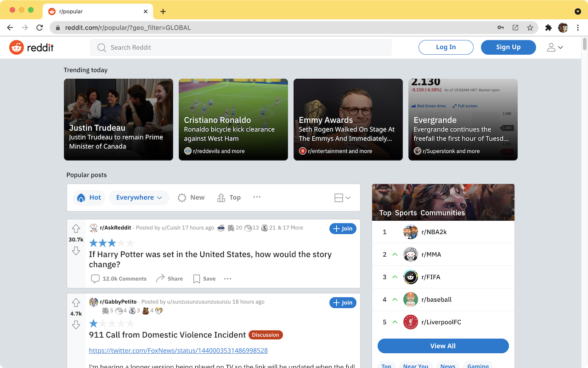Image resolution: width=588 pixels, height=368 pixels.
Task: Go back with the browser back arrow
Action: (10, 28)
